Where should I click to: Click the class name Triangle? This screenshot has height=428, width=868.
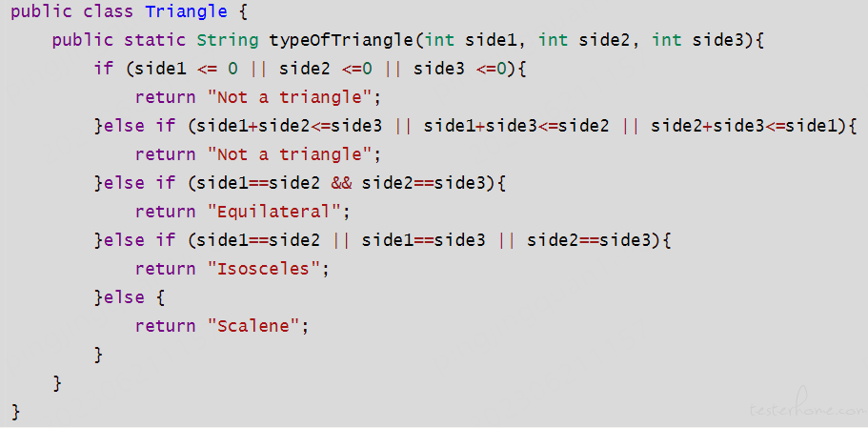187,12
